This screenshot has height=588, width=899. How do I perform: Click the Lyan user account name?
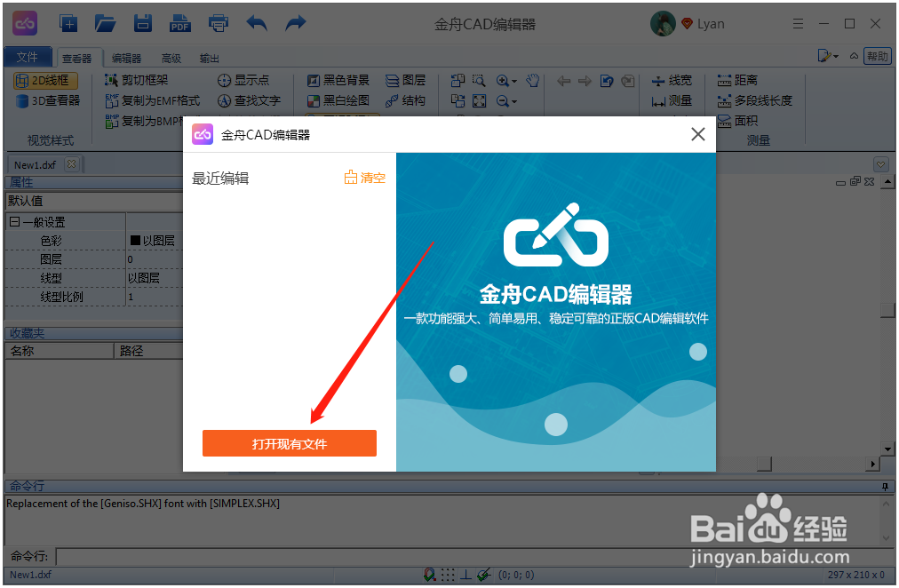coord(711,24)
